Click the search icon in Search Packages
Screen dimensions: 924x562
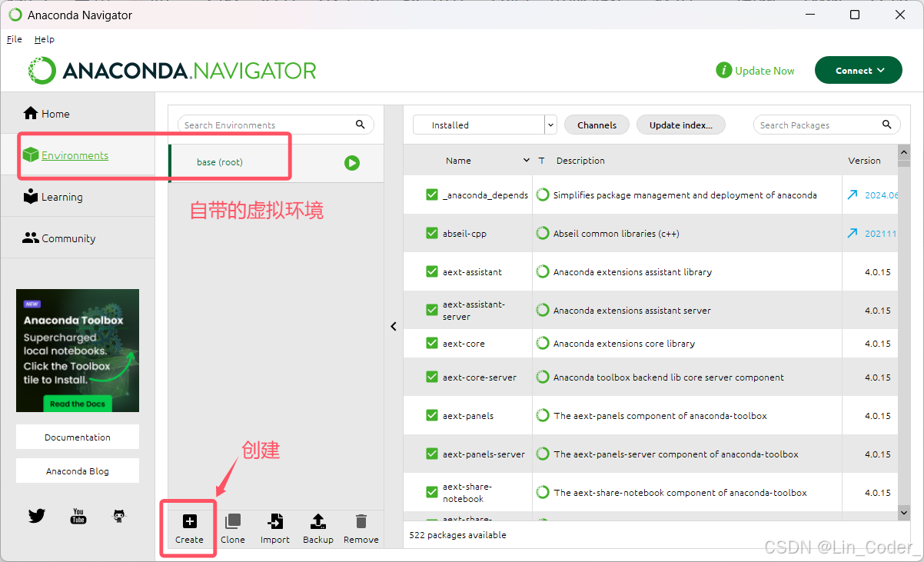[886, 125]
